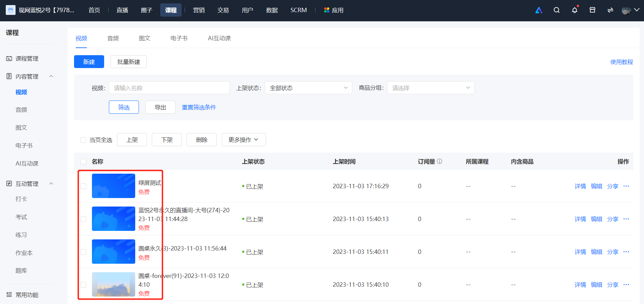644x304 pixels.
Task: Click the 互动管理 sidebar icon
Action: coord(9,183)
